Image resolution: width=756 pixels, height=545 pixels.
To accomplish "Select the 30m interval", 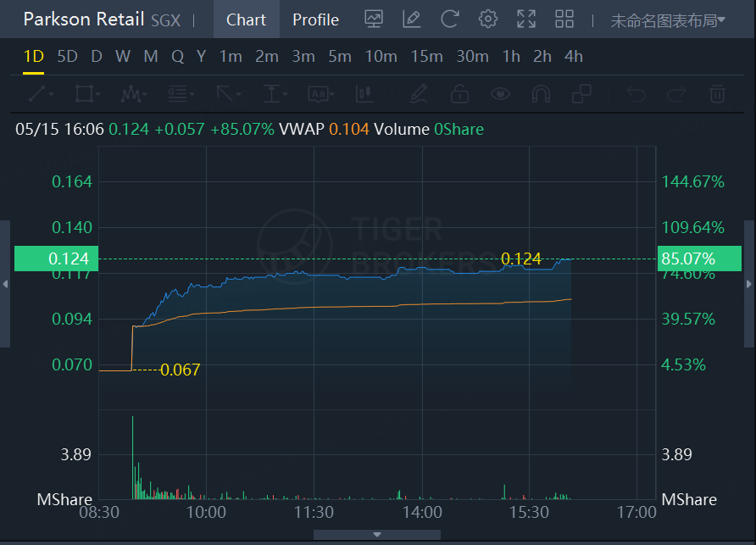I will coord(473,57).
